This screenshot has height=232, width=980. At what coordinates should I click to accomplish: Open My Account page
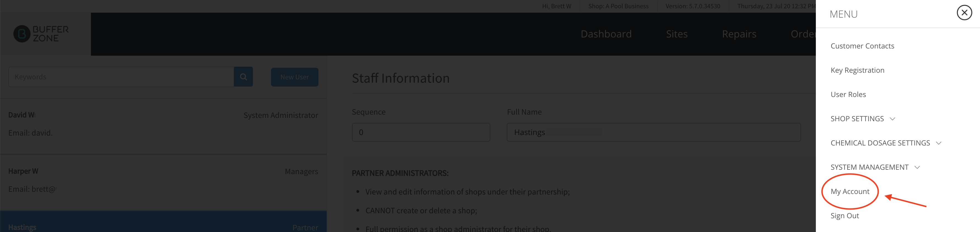click(850, 192)
